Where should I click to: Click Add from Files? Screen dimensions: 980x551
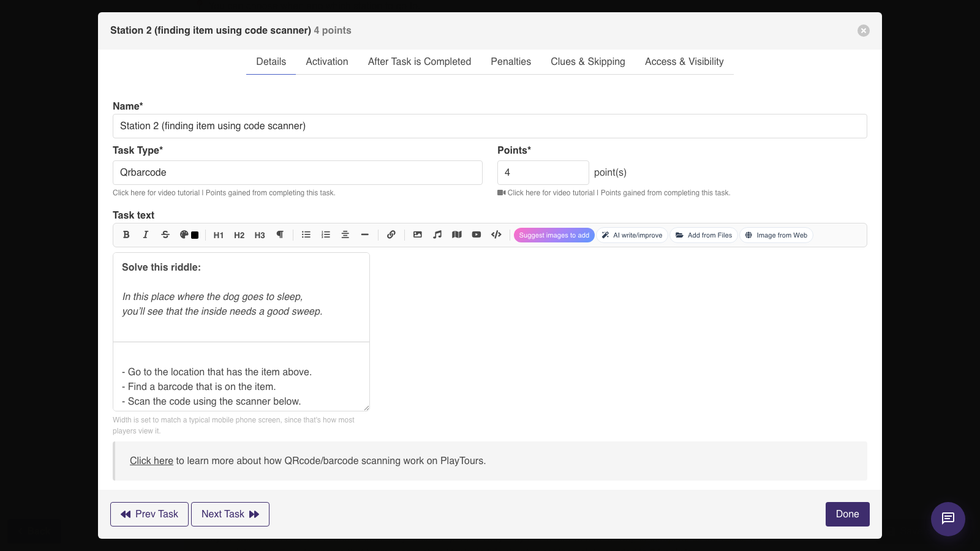point(704,235)
